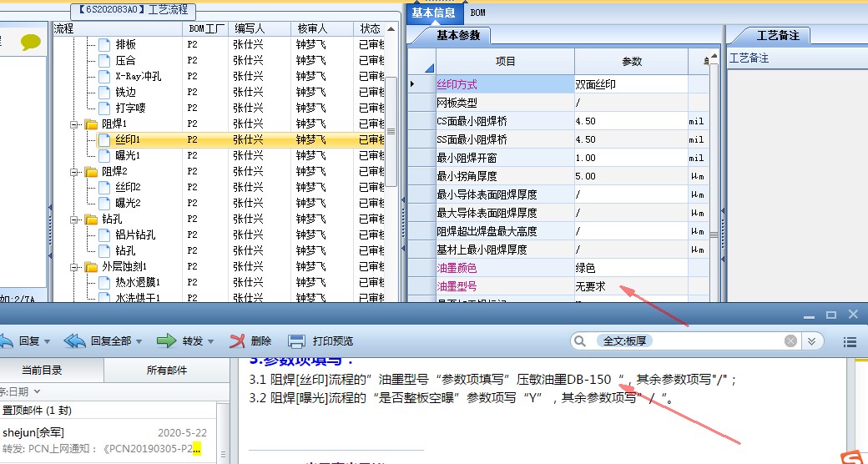The image size is (868, 464).
Task: Click the page icon of 铝片钻孔
Action: coord(104,235)
